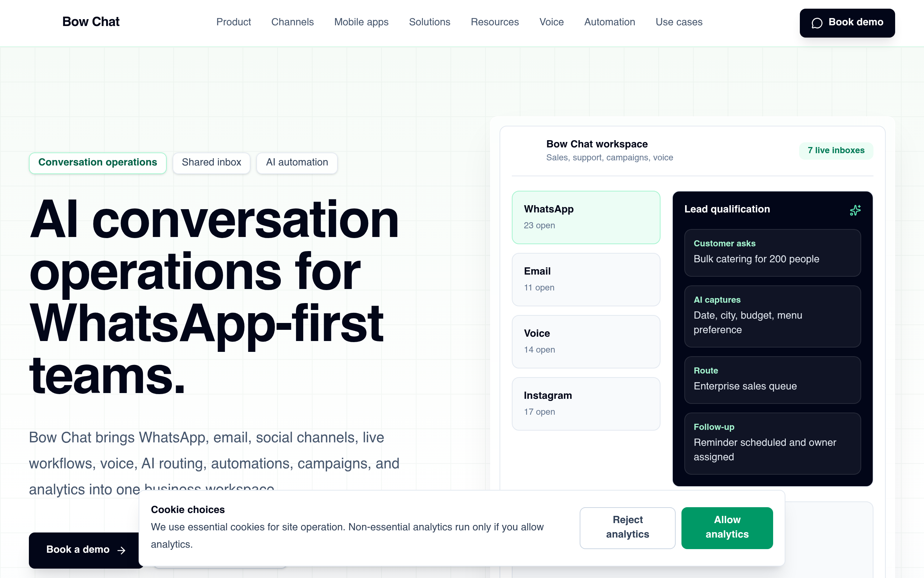This screenshot has height=578, width=924.
Task: Click the sparkle icon in Lead qualification
Action: pyautogui.click(x=855, y=210)
